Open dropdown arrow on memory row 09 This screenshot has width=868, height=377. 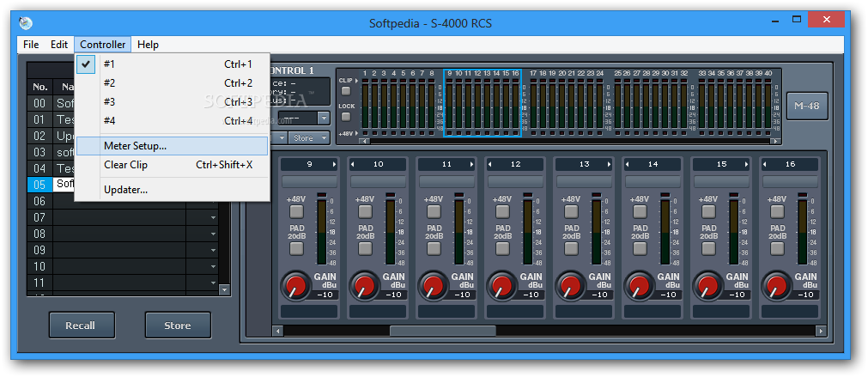(214, 250)
